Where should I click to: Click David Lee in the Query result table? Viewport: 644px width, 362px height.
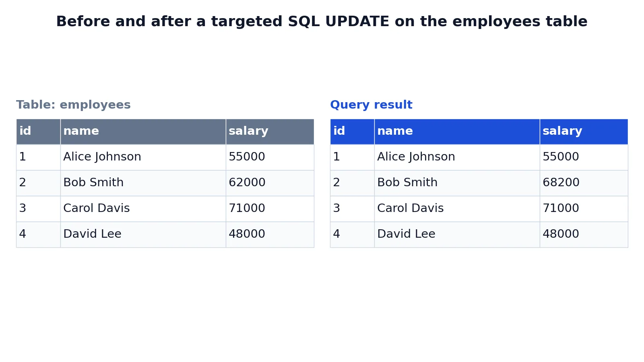point(457,234)
